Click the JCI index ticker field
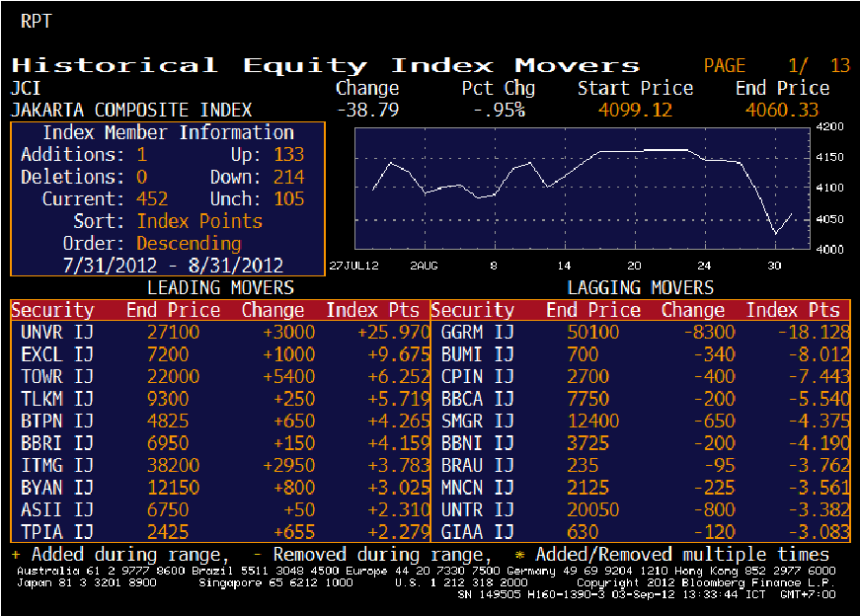860x616 pixels. coord(26,89)
